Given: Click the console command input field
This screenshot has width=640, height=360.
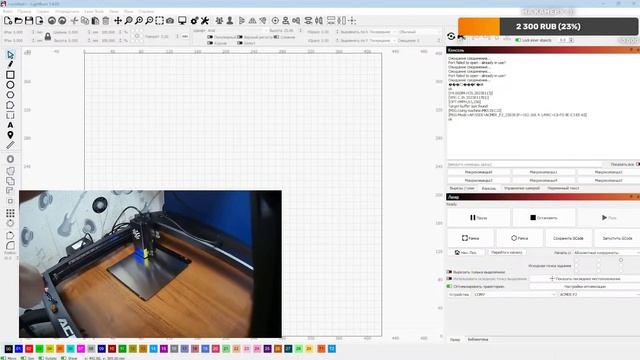Looking at the screenshot, I should (x=524, y=164).
